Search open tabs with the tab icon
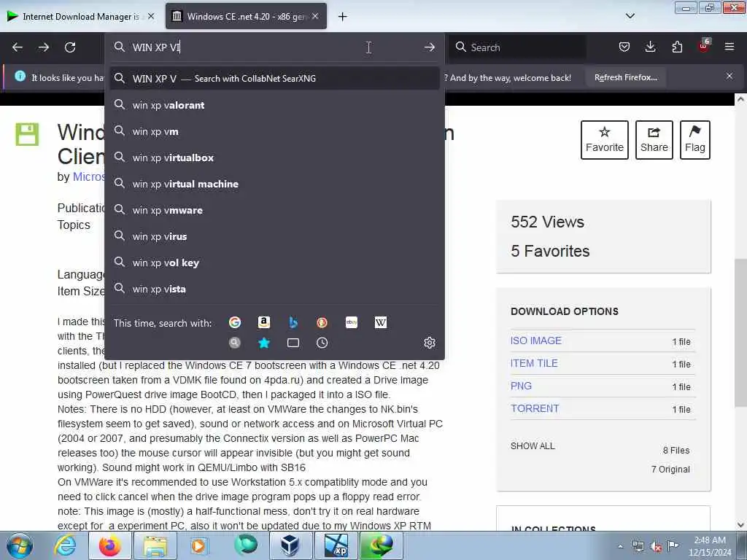Viewport: 747px width, 560px height. 293,343
